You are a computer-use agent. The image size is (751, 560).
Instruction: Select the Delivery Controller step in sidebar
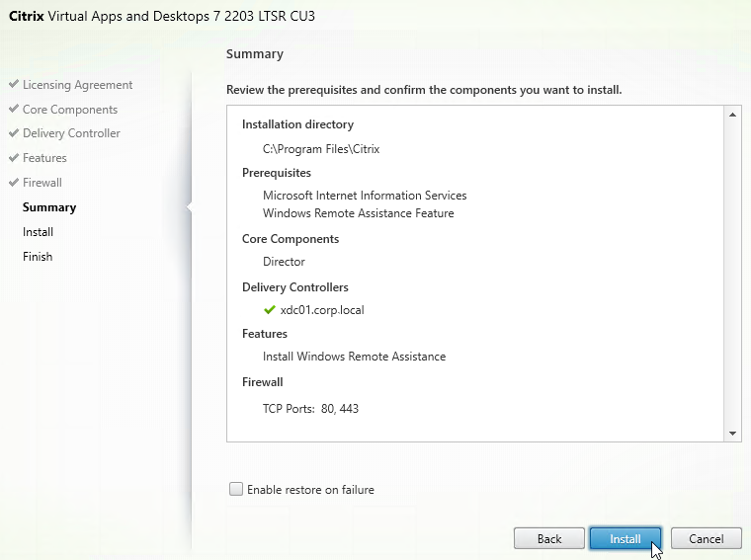click(x=71, y=133)
